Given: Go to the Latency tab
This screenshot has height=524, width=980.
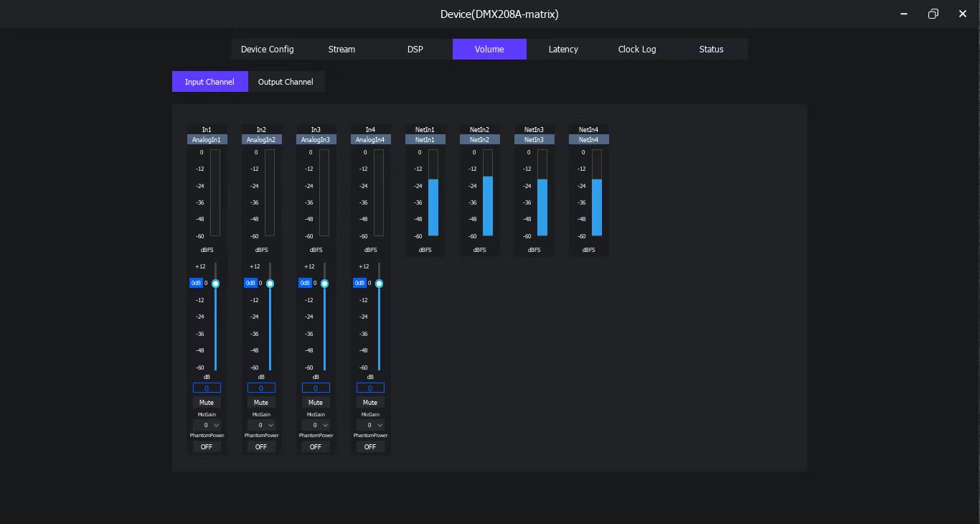Looking at the screenshot, I should 563,49.
